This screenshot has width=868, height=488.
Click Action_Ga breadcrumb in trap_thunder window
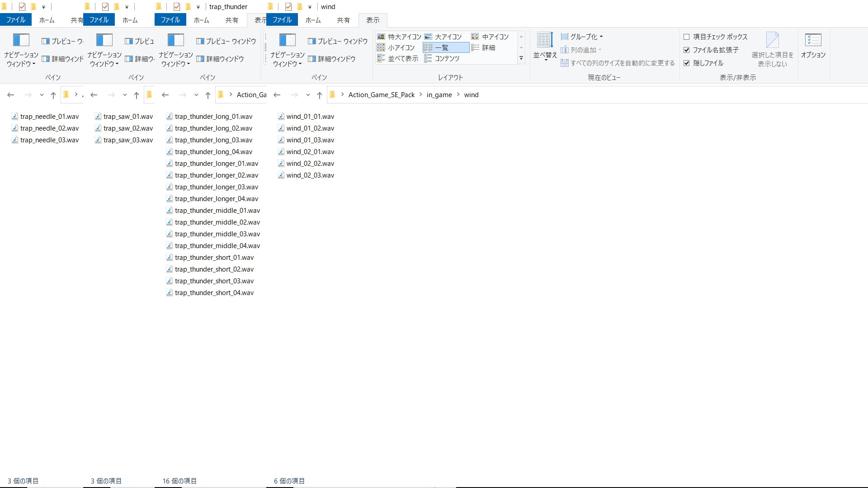[251, 94]
